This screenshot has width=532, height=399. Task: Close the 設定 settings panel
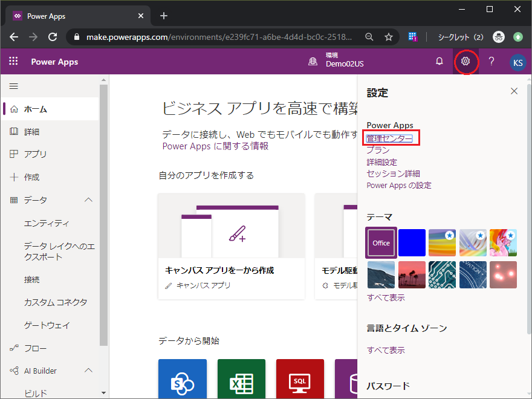click(x=514, y=91)
